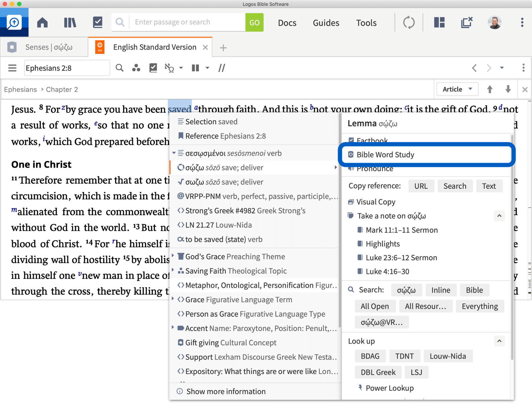Open the ESV panel kebab menu
The image size is (532, 404).
pos(523,68)
